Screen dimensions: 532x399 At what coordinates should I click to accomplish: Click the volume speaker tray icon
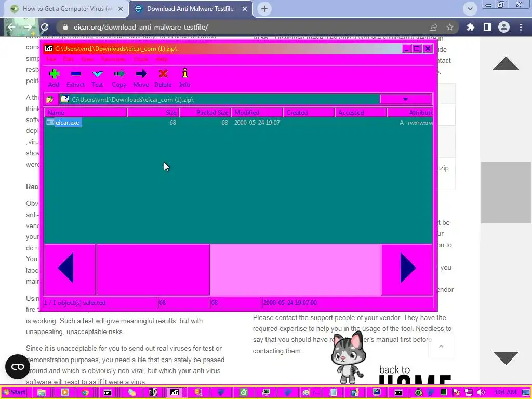[x=481, y=392]
